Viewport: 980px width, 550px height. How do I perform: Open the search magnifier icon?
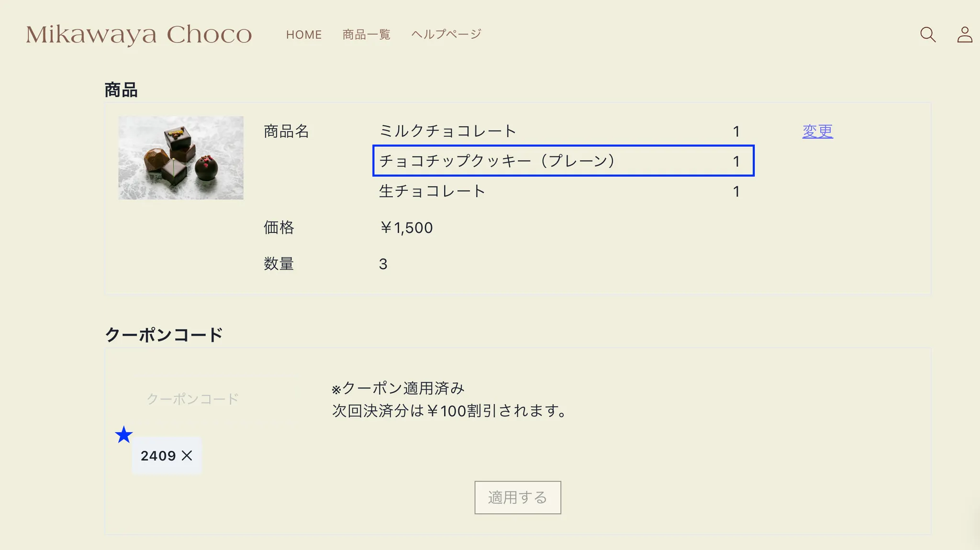928,34
